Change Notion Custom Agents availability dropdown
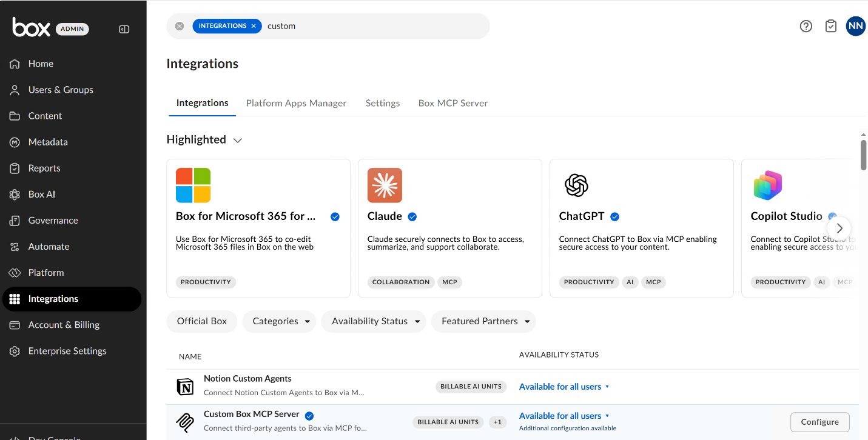 tap(564, 387)
